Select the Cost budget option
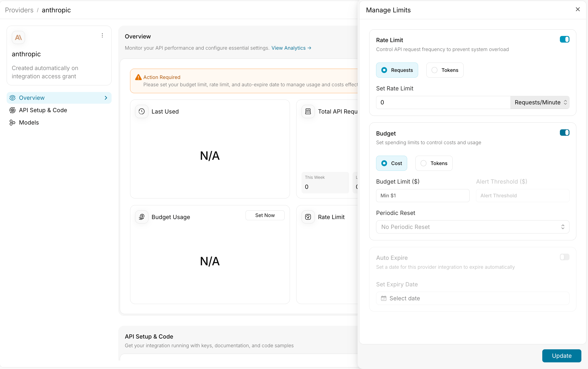Image resolution: width=588 pixels, height=369 pixels. pos(392,163)
